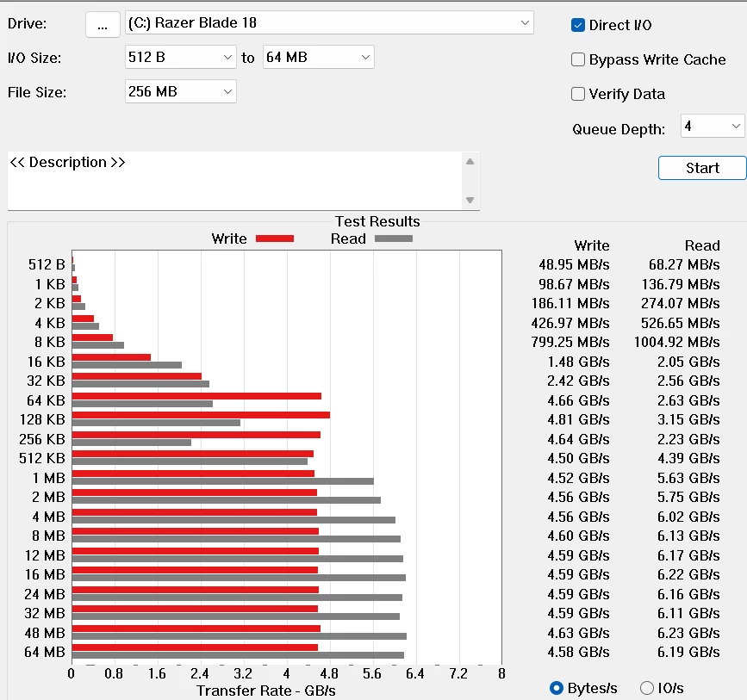Click the 128 KB red write bar
Screen dimensions: 747x700
200,415
